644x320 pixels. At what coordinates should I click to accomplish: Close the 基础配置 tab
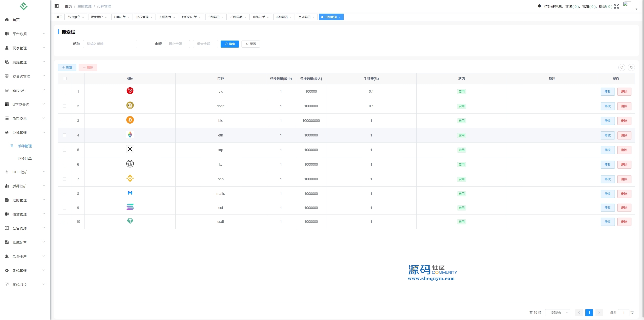coord(313,17)
